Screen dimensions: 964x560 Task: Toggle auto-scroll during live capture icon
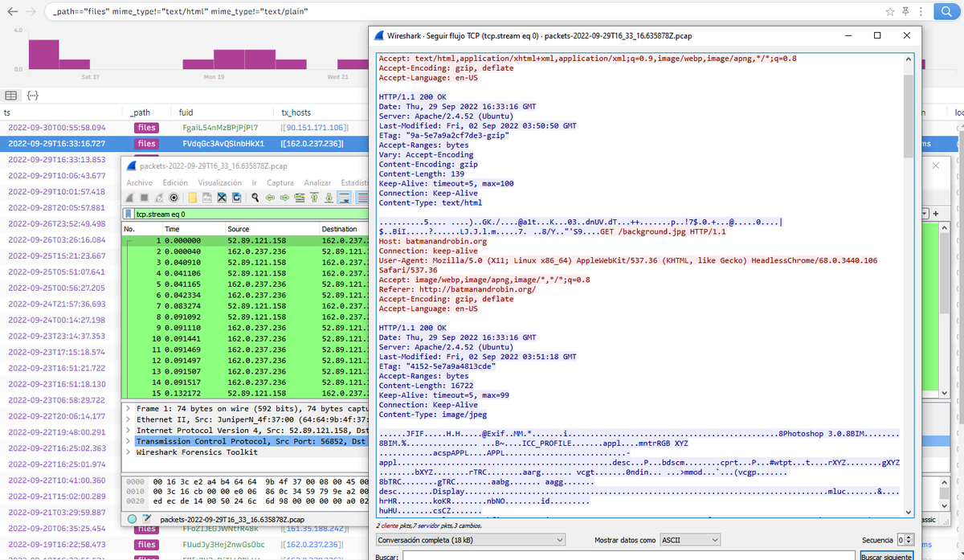click(x=345, y=197)
